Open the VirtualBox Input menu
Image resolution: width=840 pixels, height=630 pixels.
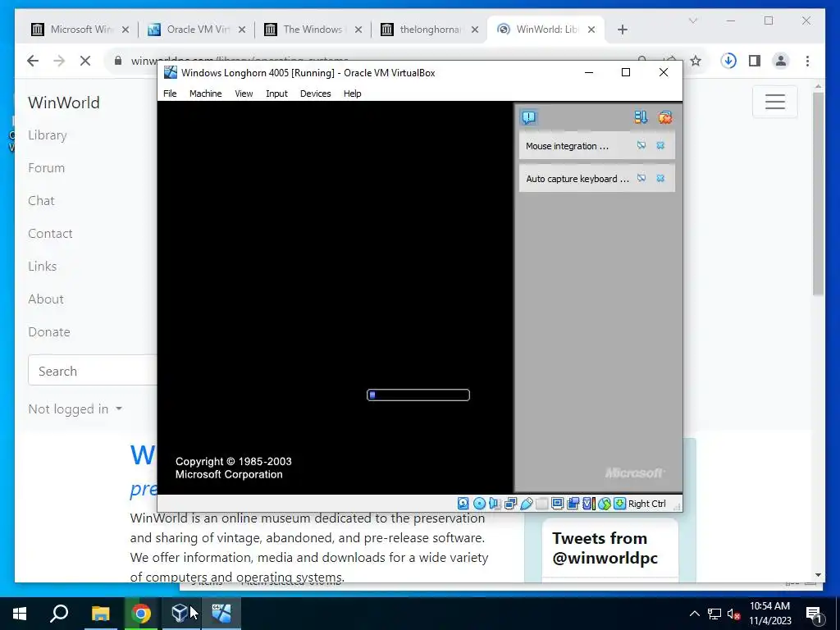pos(277,94)
